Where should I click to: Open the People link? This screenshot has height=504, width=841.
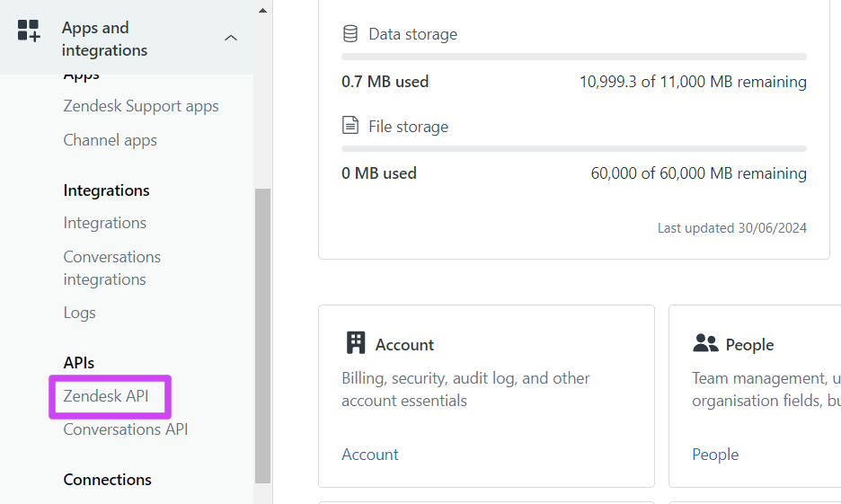coord(715,455)
